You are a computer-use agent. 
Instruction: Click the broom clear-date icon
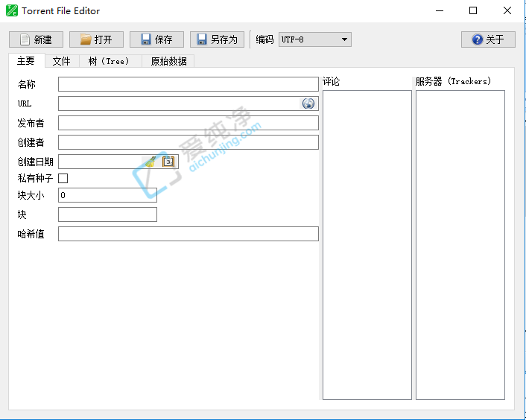150,162
